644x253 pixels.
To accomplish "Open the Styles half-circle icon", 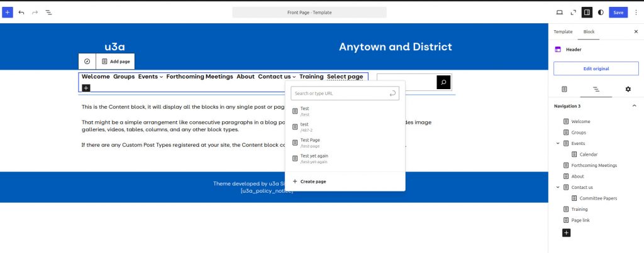I will pyautogui.click(x=601, y=13).
